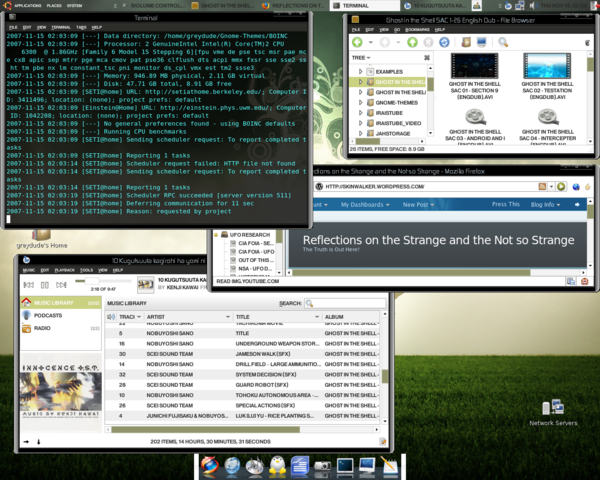Expand the Gnome-Themes folder in tree
Viewport: 600px width, 480px height.
click(x=360, y=103)
